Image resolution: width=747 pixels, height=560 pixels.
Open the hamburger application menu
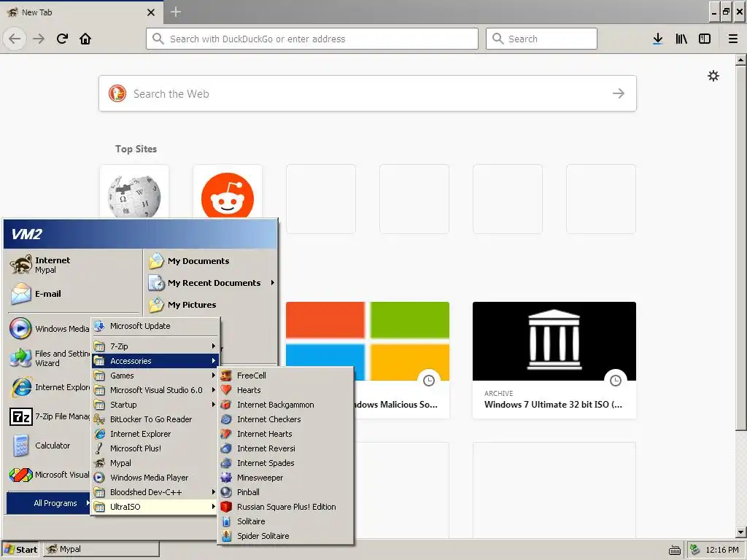[733, 39]
